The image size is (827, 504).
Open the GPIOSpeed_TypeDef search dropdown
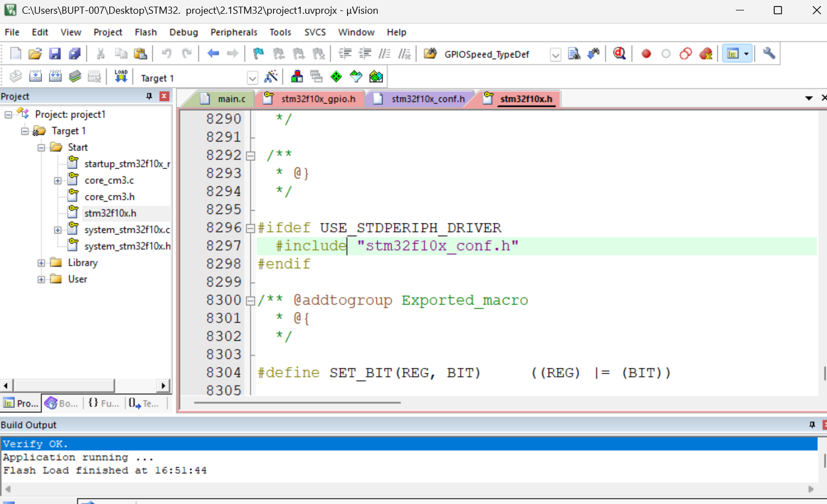coord(556,54)
